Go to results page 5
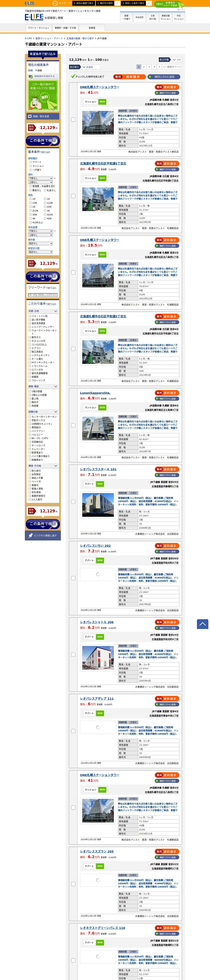 159,67
